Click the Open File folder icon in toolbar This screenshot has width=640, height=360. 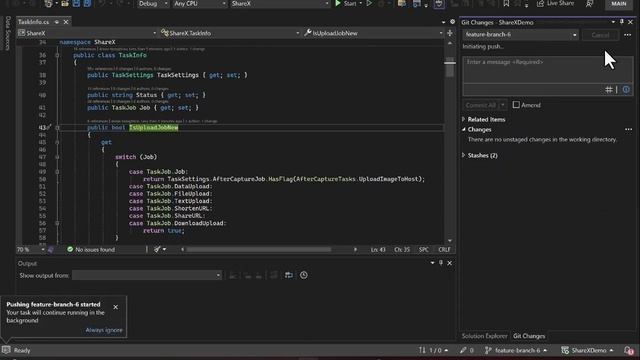tap(65, 3)
